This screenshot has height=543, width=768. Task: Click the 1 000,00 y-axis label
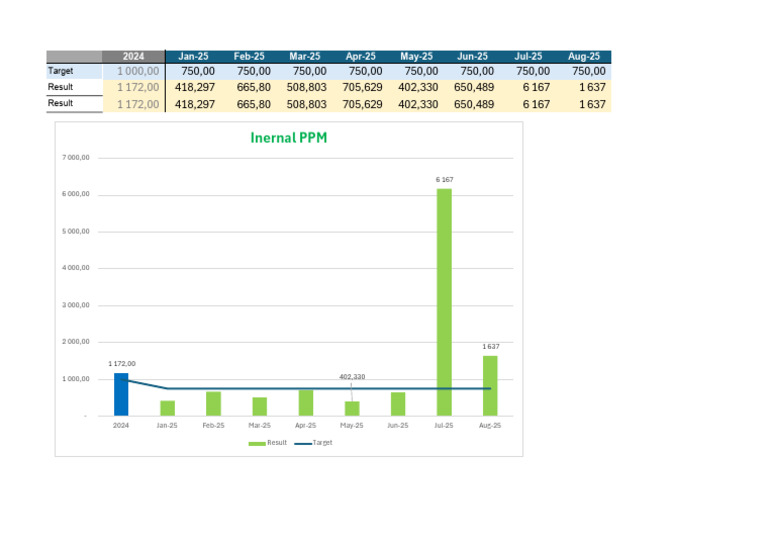point(75,379)
